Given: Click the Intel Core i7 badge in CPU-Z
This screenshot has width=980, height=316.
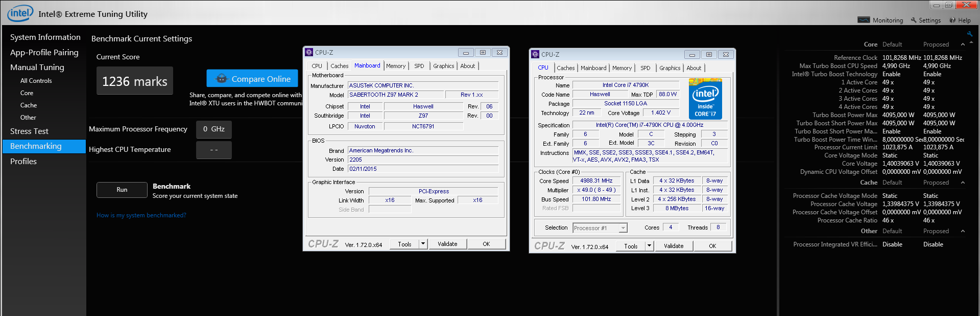Looking at the screenshot, I should click(705, 99).
